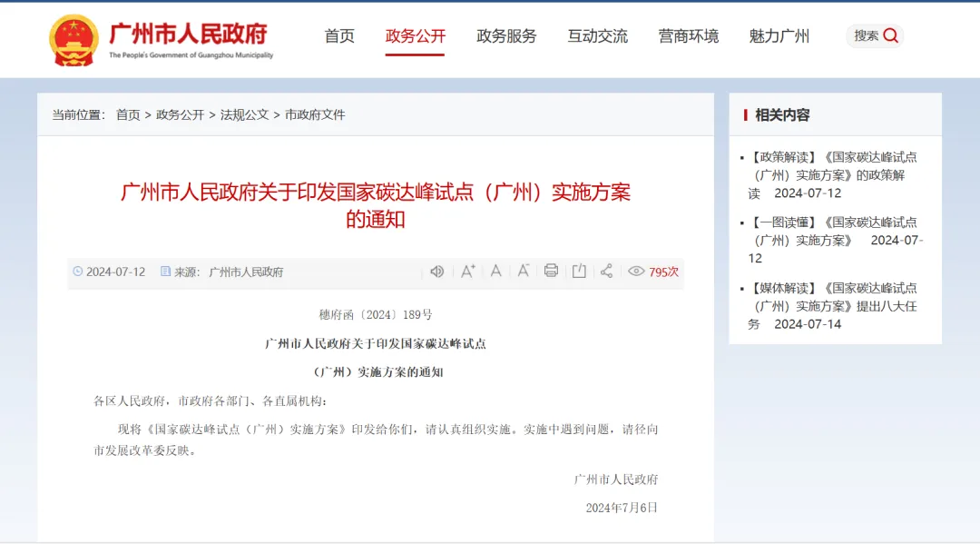Screen dimensions: 980x544
Task: Click 市政府文件 breadcrumb link
Action: tap(315, 114)
